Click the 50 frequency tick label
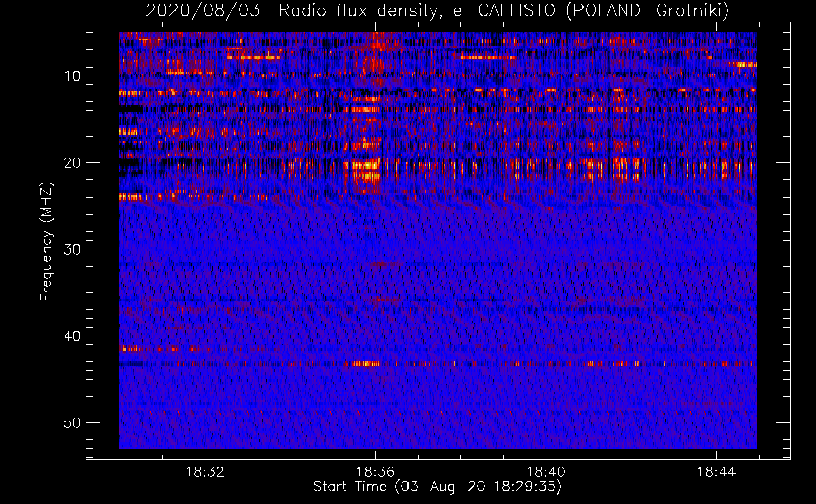 point(73,423)
